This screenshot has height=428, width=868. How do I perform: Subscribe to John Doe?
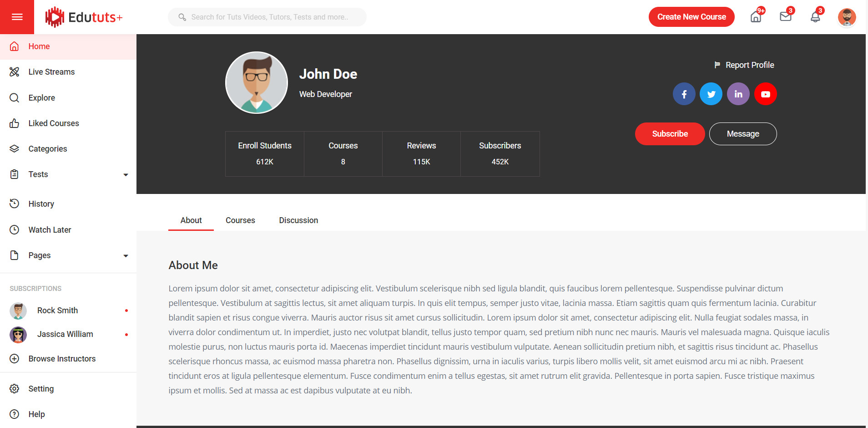pos(670,134)
